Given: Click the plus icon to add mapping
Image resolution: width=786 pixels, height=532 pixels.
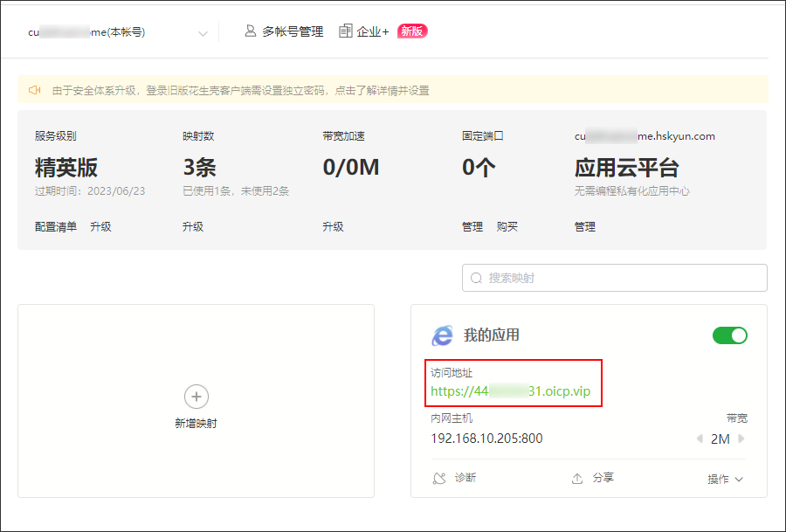Looking at the screenshot, I should [x=196, y=397].
